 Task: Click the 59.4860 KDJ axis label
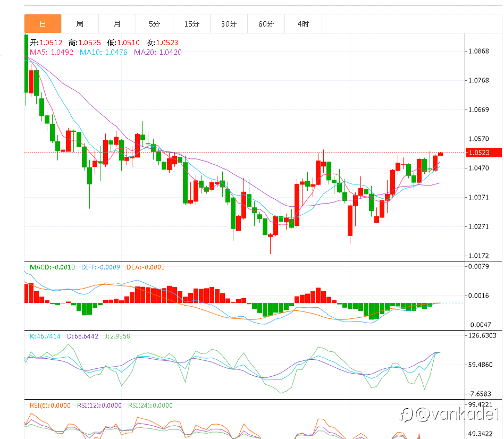(480, 365)
